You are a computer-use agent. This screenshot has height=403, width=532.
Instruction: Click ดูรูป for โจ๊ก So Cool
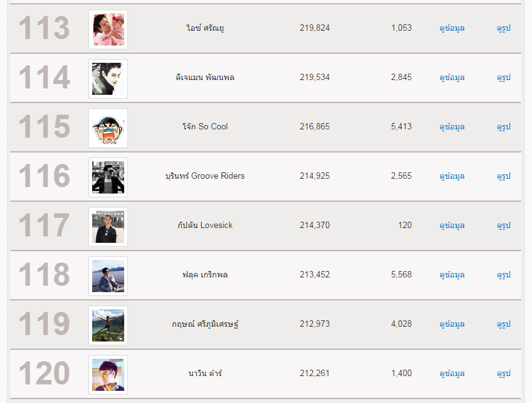pos(504,127)
